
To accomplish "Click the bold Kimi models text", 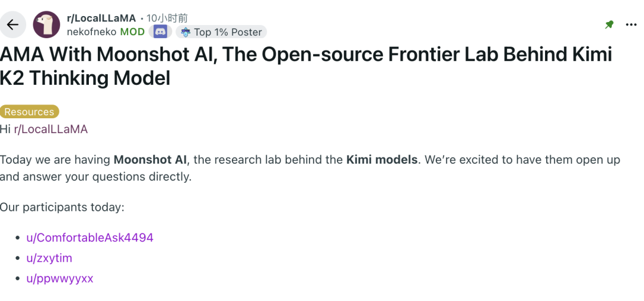I will (x=382, y=160).
